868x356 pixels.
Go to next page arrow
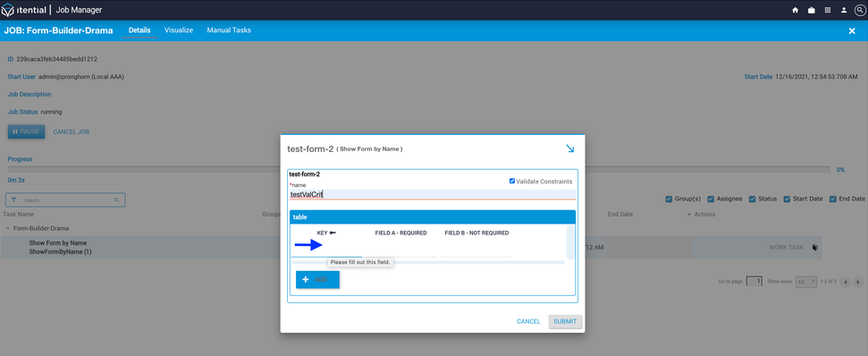click(x=858, y=282)
